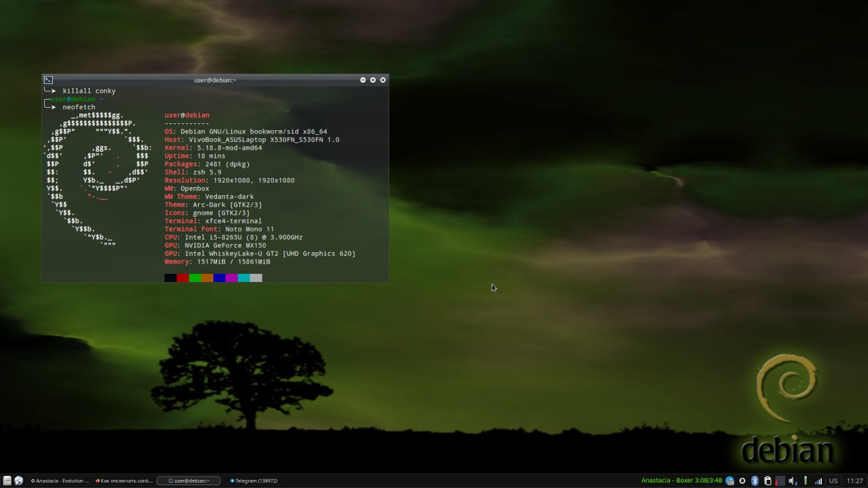Switch to Telegram (138972) taskbar window
The image size is (868, 488).
254,481
